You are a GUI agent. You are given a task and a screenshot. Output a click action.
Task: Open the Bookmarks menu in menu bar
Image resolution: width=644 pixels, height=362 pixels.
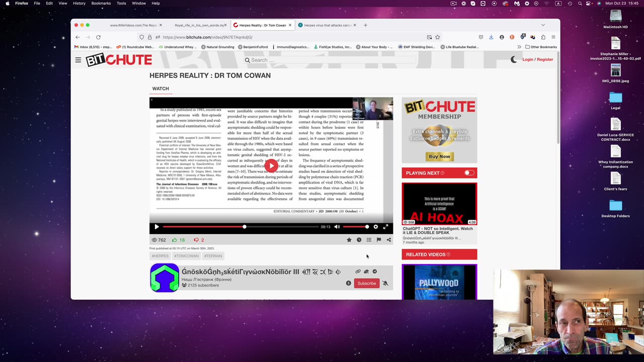(101, 4)
